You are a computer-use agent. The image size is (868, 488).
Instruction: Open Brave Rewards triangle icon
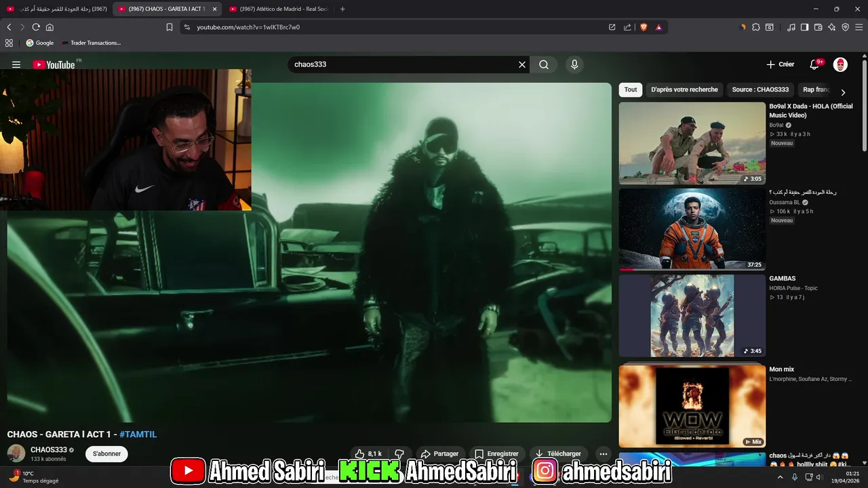click(x=658, y=27)
